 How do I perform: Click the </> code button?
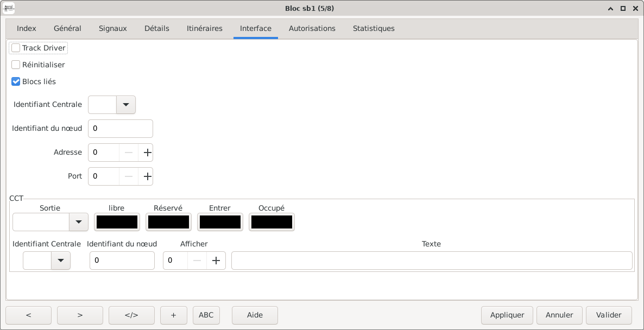coord(131,315)
